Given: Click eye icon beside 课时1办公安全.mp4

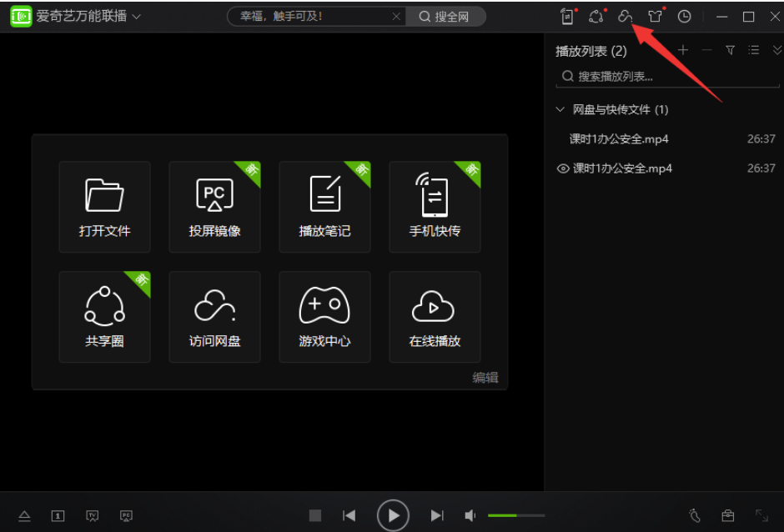Looking at the screenshot, I should pyautogui.click(x=563, y=168).
